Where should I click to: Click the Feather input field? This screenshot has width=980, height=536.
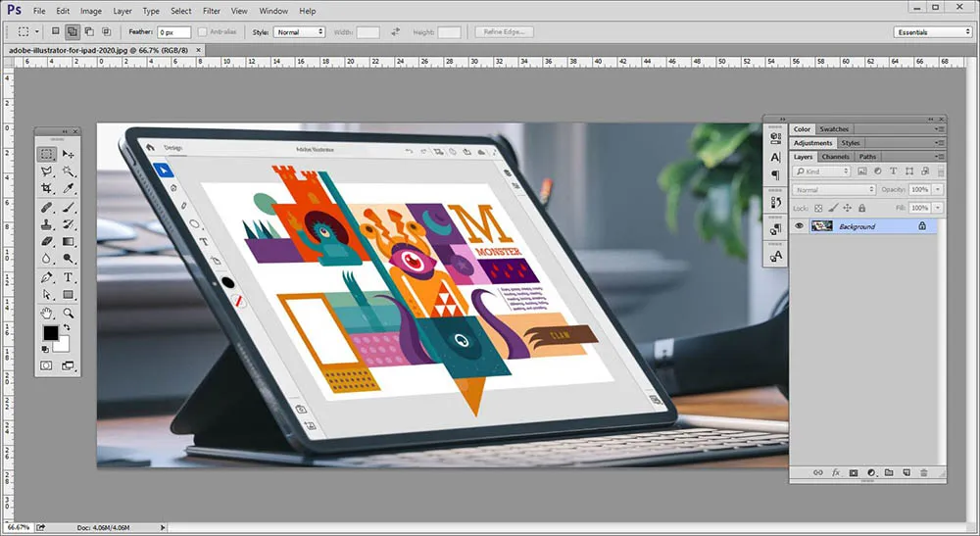(173, 32)
